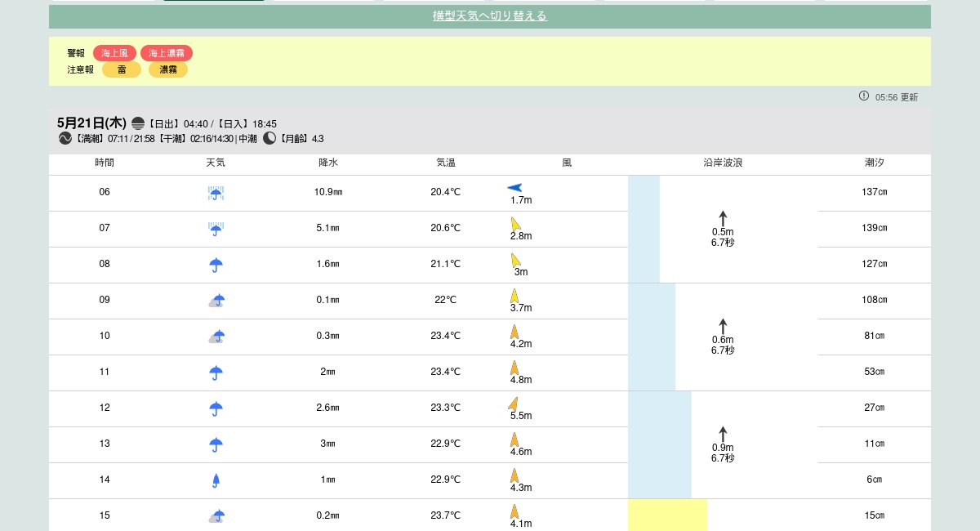
Task: Click tide value 139㎝
Action: pos(875,228)
